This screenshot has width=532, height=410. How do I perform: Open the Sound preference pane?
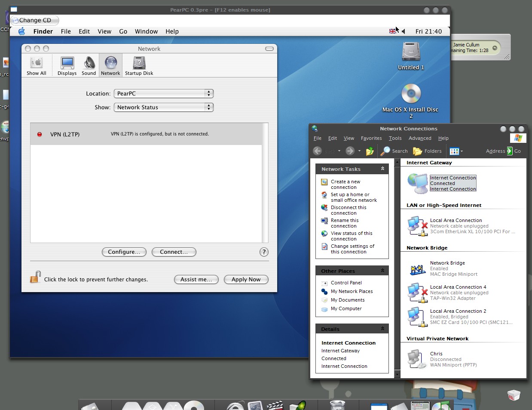(x=89, y=66)
